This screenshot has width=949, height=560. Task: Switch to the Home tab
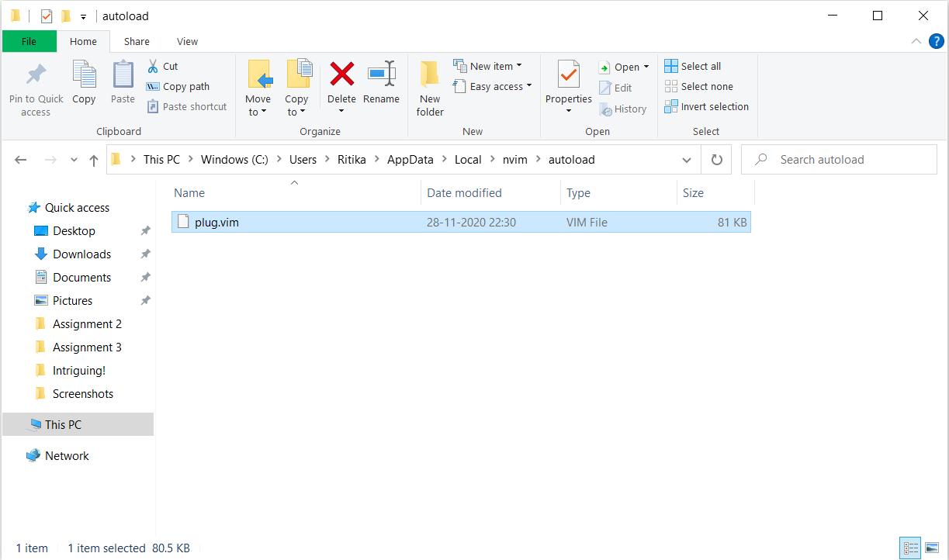tap(83, 41)
